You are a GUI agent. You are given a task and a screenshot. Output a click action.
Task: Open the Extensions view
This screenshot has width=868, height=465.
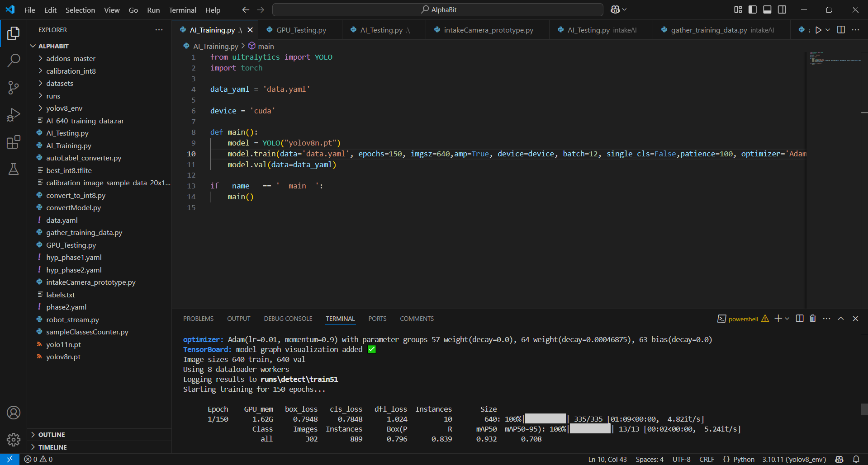click(x=14, y=142)
